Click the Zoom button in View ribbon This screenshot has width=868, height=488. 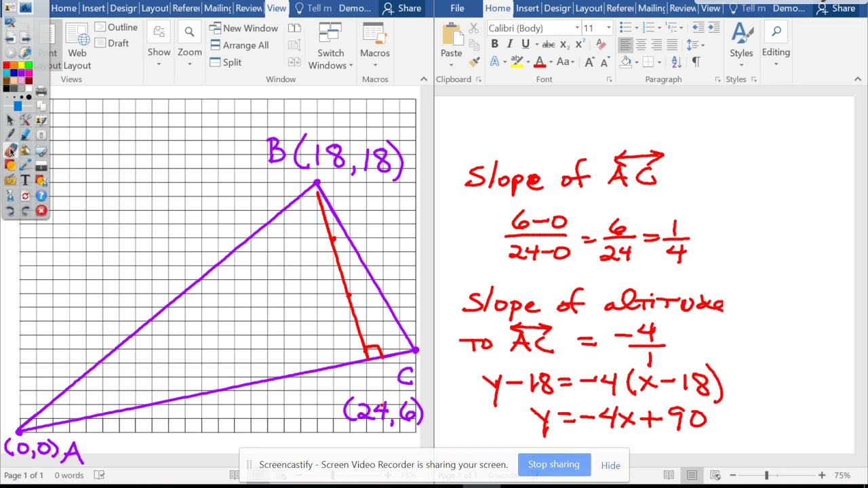tap(189, 45)
